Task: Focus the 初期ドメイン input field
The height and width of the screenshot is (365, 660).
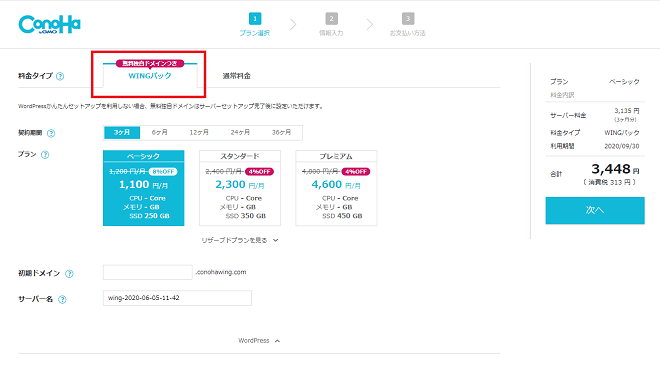Action: click(148, 272)
